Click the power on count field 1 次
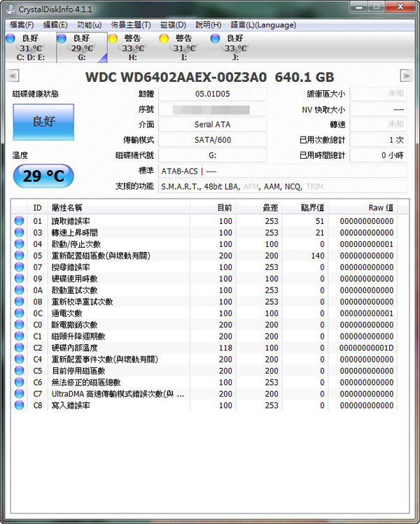Screen dimensions: 420x524 coord(378,140)
